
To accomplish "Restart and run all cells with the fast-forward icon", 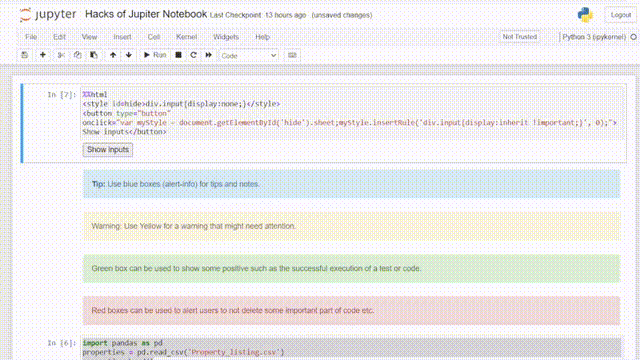I will [x=209, y=55].
